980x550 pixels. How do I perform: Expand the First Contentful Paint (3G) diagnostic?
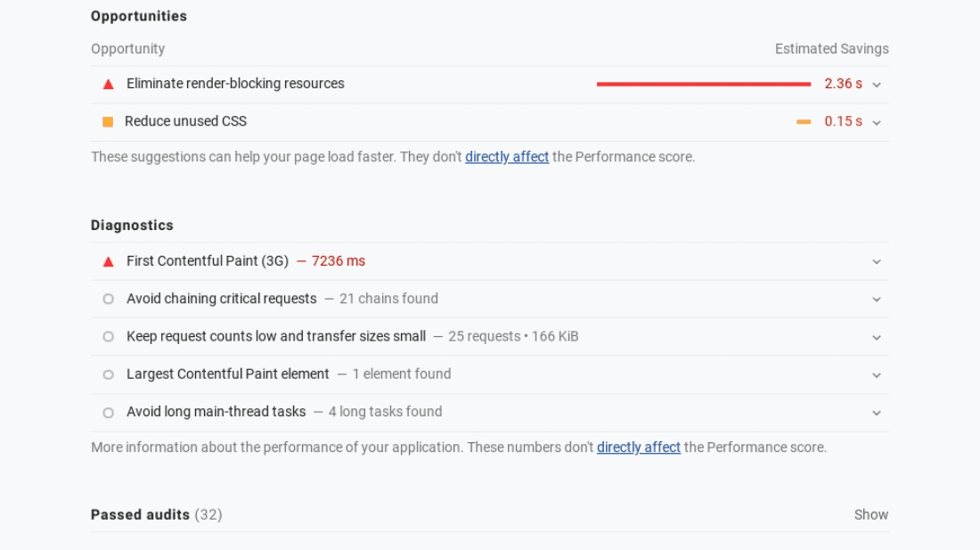pos(876,261)
